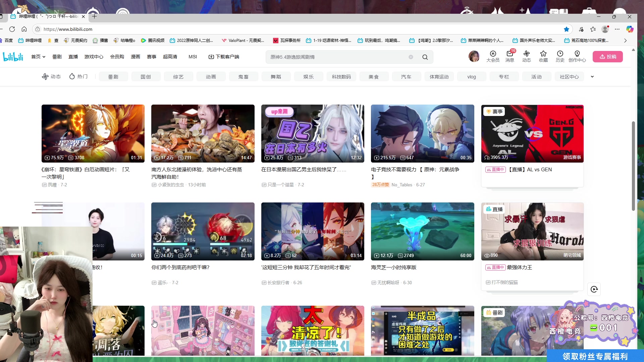Open the 动态 fan icon in header
This screenshot has height=362, width=644.
527,56
